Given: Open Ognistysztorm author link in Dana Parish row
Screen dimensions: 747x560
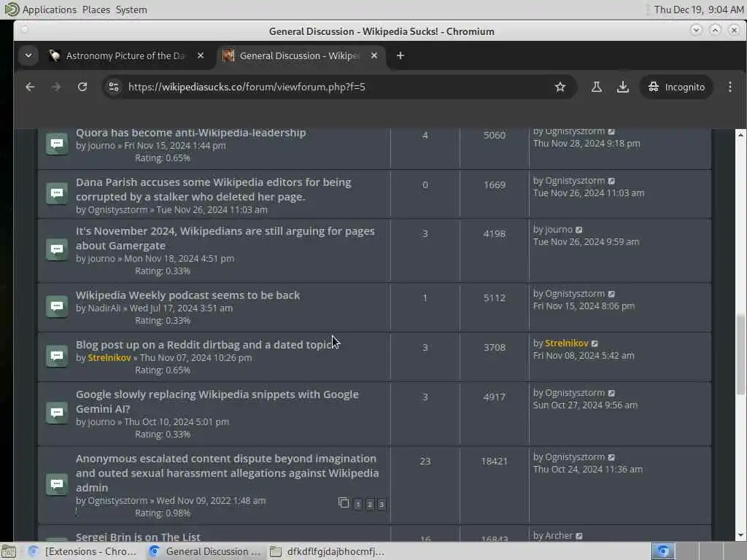Looking at the screenshot, I should (117, 209).
